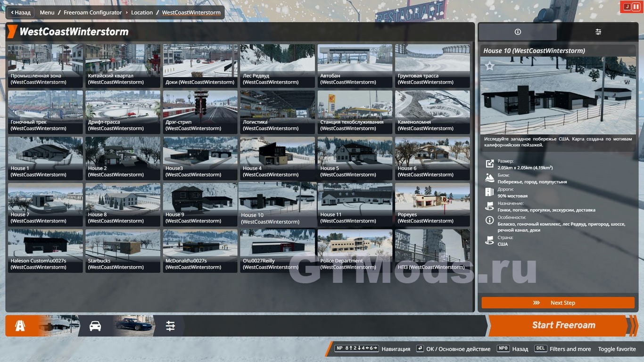The height and width of the screenshot is (362, 644).
Task: Click Location in the breadcrumb
Action: [x=142, y=13]
